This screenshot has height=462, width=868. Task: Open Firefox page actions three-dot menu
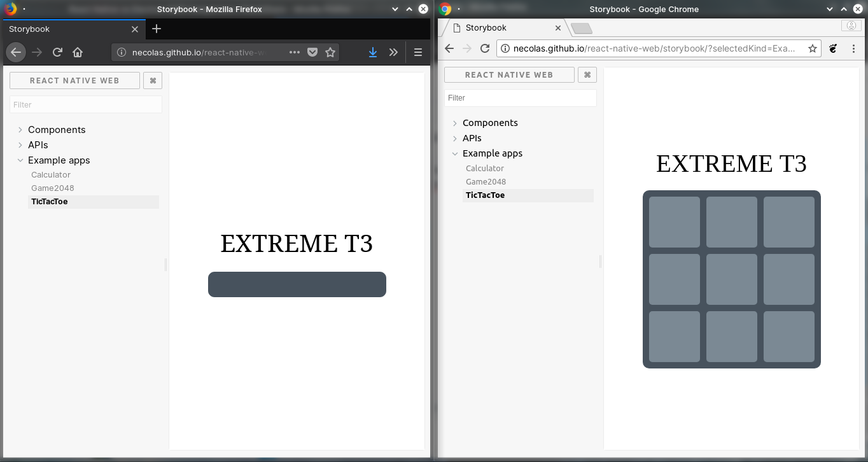[x=295, y=52]
